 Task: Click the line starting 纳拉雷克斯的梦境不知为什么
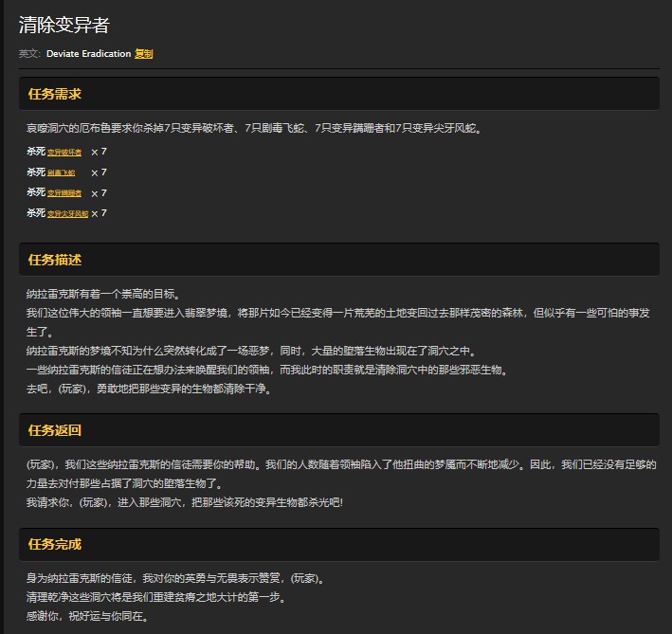[251, 351]
